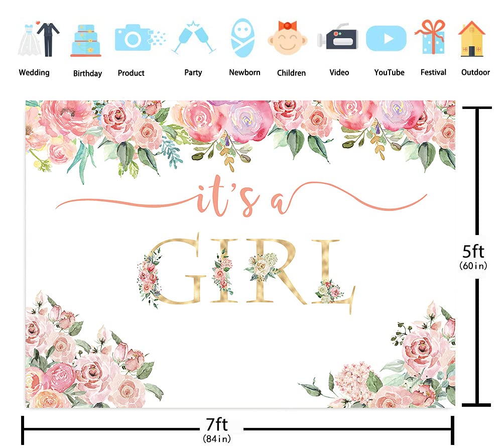Click the "(84in)" width label
The image size is (502, 448).
[217, 439]
